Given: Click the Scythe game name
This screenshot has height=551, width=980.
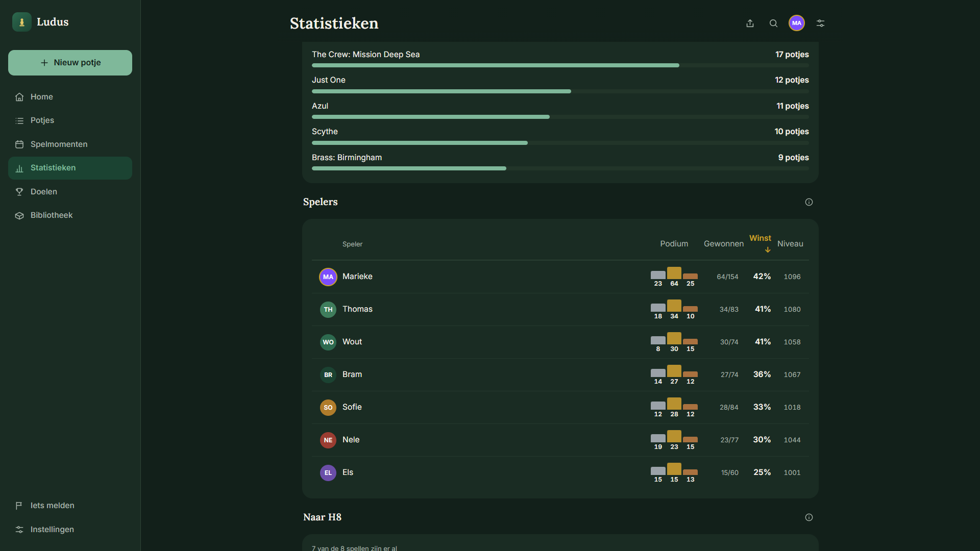Looking at the screenshot, I should click(325, 132).
